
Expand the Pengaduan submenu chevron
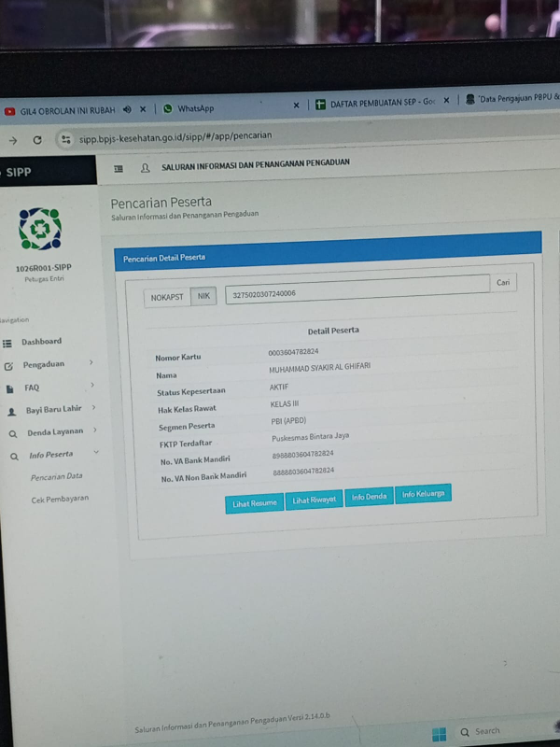[91, 362]
